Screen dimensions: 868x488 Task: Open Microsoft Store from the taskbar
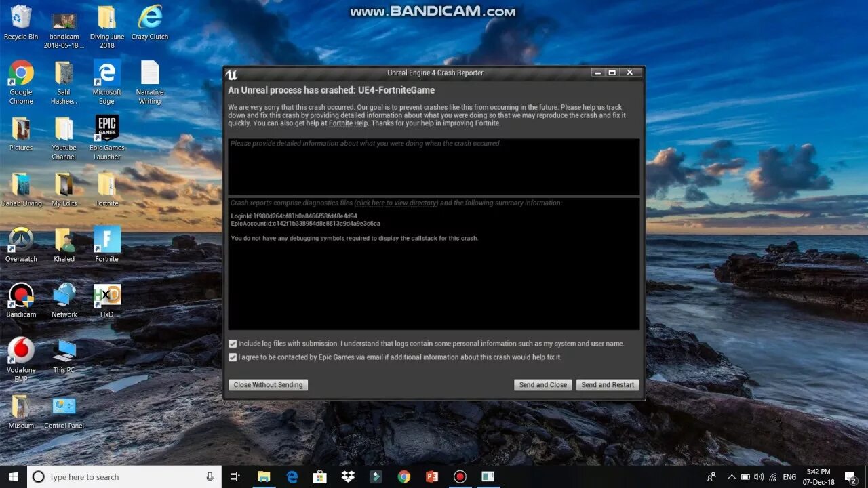pyautogui.click(x=320, y=476)
